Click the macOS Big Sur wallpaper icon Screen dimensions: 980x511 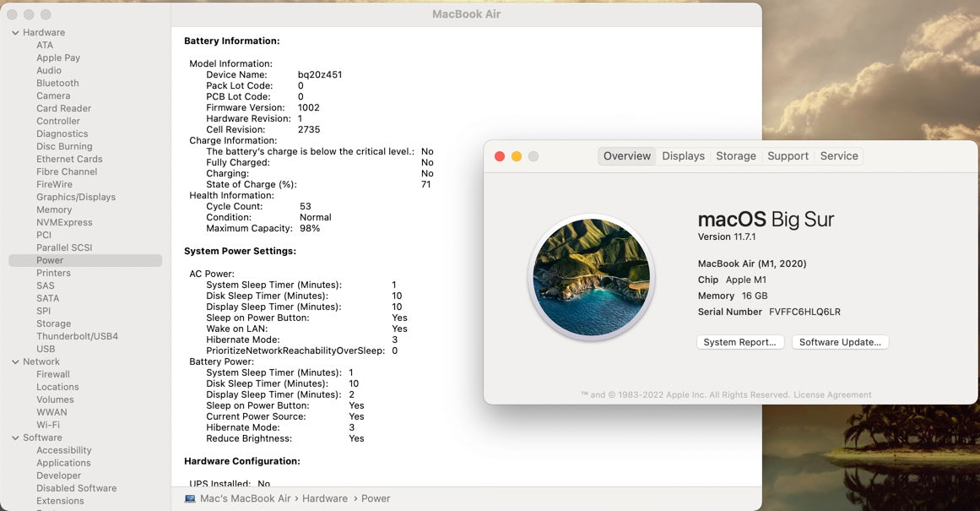[x=591, y=277]
